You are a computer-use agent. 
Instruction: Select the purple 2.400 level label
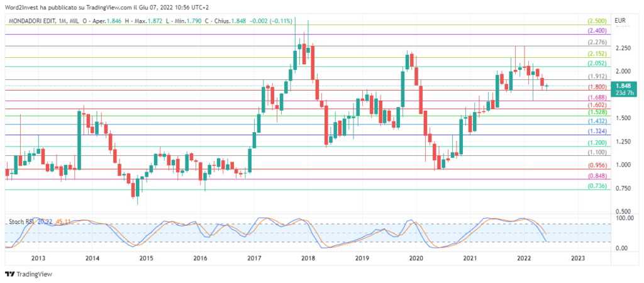tap(596, 31)
